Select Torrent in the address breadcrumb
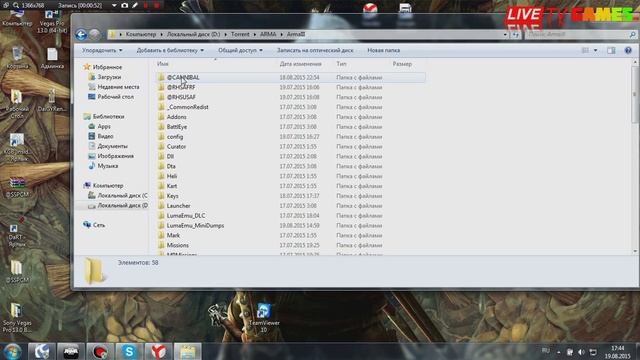 coord(240,34)
